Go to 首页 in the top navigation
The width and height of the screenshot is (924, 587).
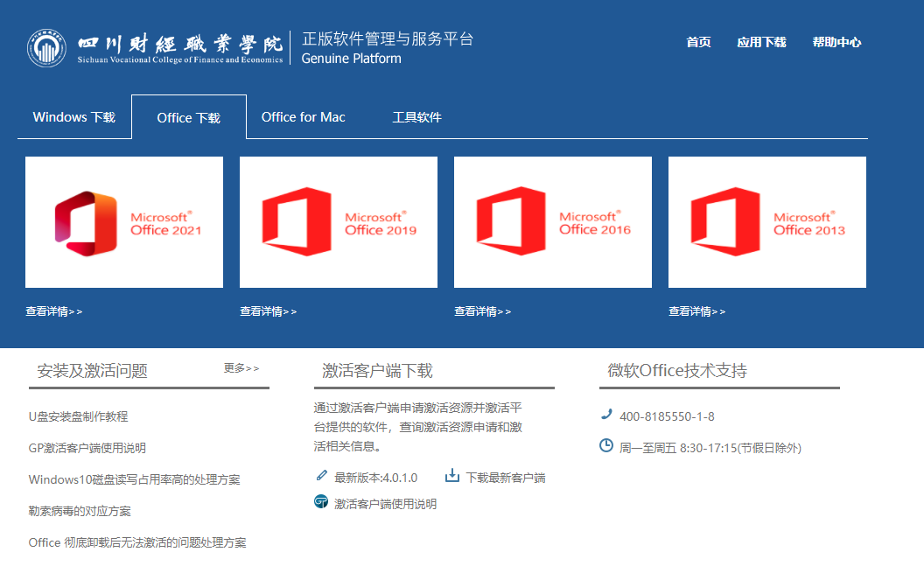[698, 42]
